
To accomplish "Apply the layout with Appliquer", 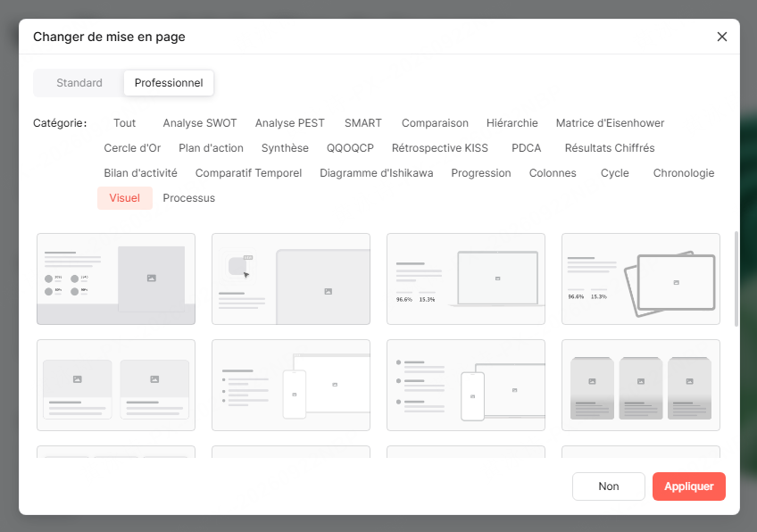I will 689,486.
